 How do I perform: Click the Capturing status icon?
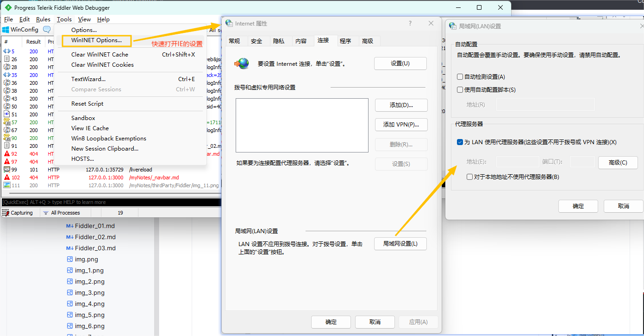coord(6,213)
